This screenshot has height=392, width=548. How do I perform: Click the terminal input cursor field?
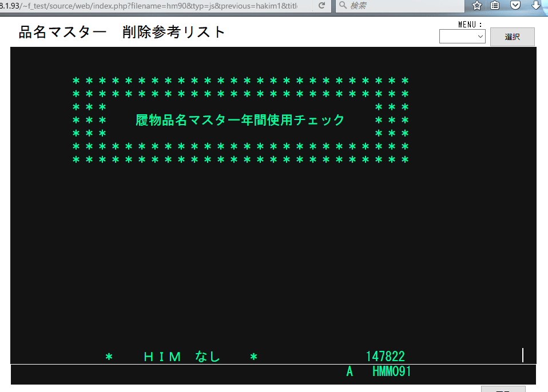pyautogui.click(x=522, y=355)
